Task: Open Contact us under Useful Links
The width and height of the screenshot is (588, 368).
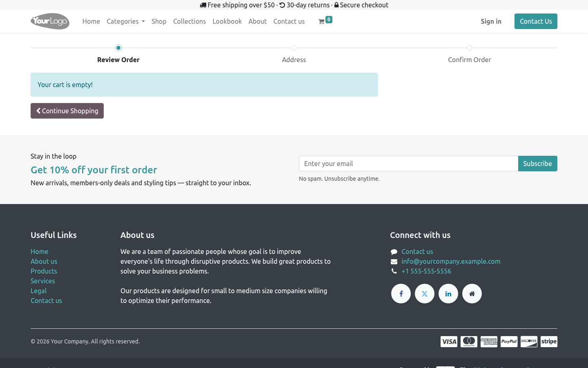Action: (46, 301)
